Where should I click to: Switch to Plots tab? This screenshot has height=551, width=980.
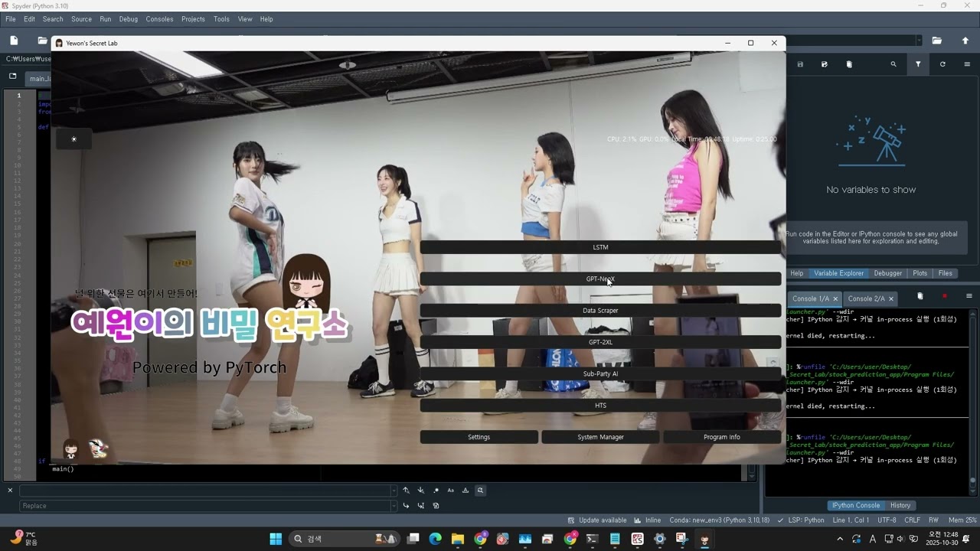tap(920, 273)
